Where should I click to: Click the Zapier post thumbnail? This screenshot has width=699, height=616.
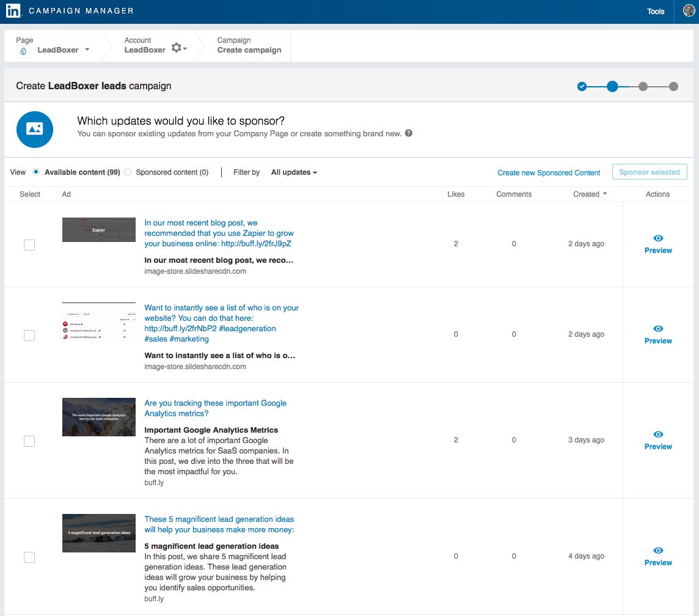click(99, 230)
